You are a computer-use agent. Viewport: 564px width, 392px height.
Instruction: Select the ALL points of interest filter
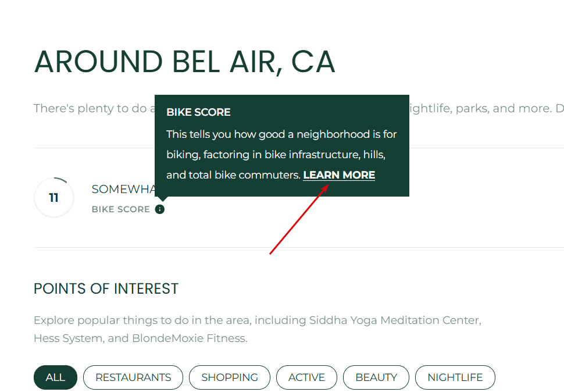tap(55, 377)
